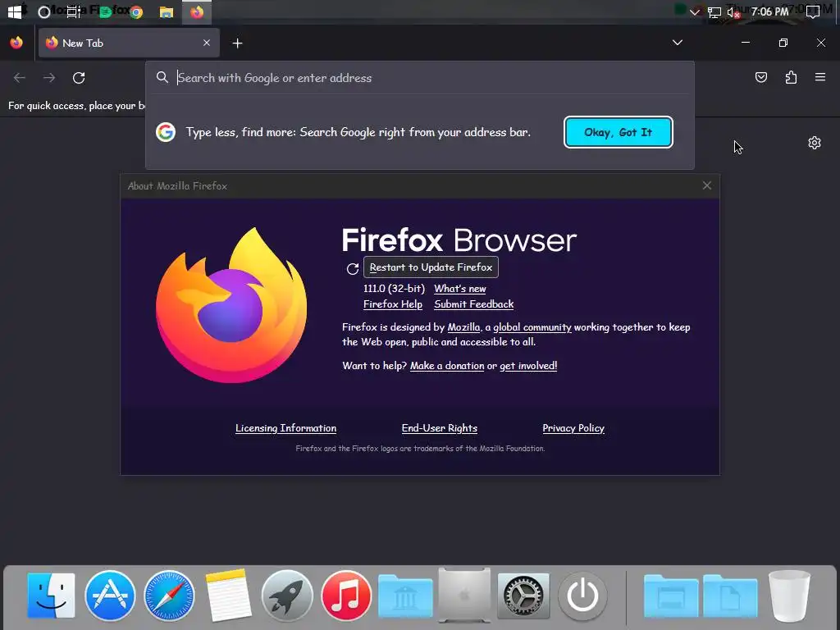Open File Explorer from the taskbar

point(167,12)
